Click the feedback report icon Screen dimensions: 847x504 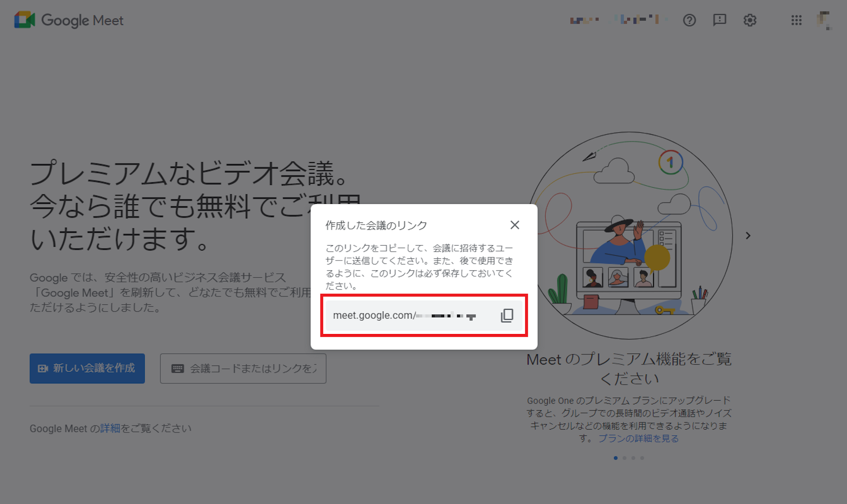719,20
